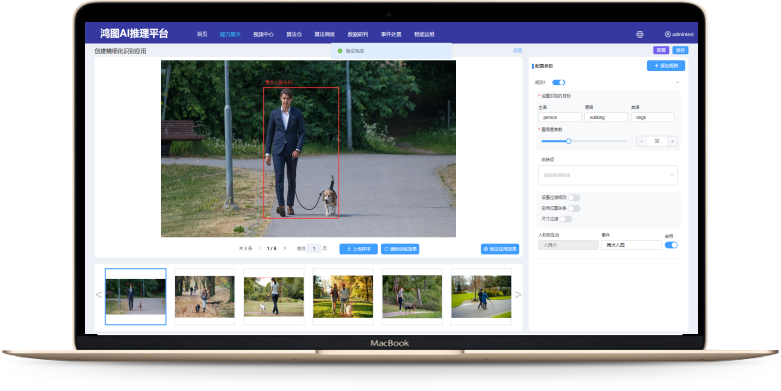Click the go-to-page number input field
Screen dimensions: 781x391
(314, 248)
